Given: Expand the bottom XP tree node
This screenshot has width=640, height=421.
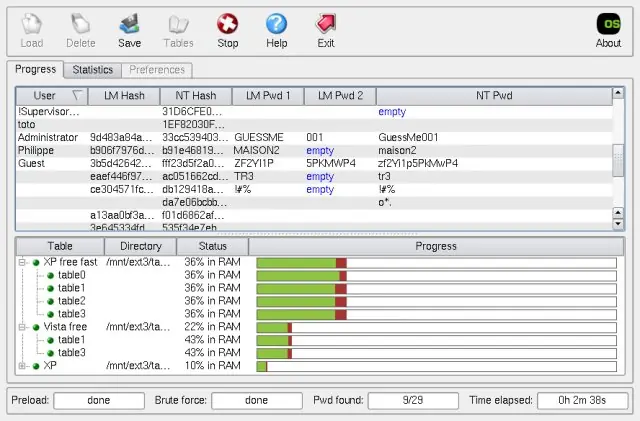Looking at the screenshot, I should (22, 366).
